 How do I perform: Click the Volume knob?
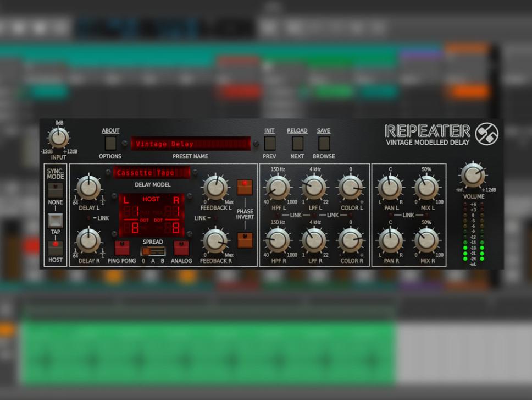pyautogui.click(x=473, y=175)
